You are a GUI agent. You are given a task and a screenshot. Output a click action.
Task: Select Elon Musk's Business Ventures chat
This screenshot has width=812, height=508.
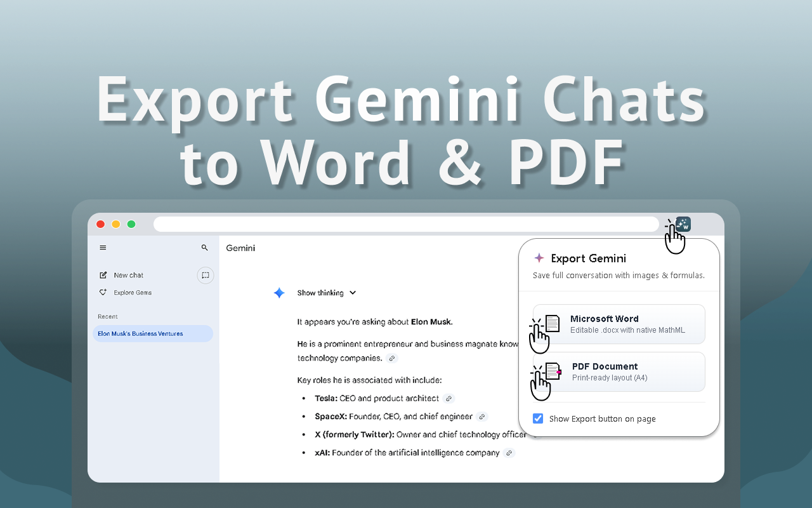pos(153,333)
